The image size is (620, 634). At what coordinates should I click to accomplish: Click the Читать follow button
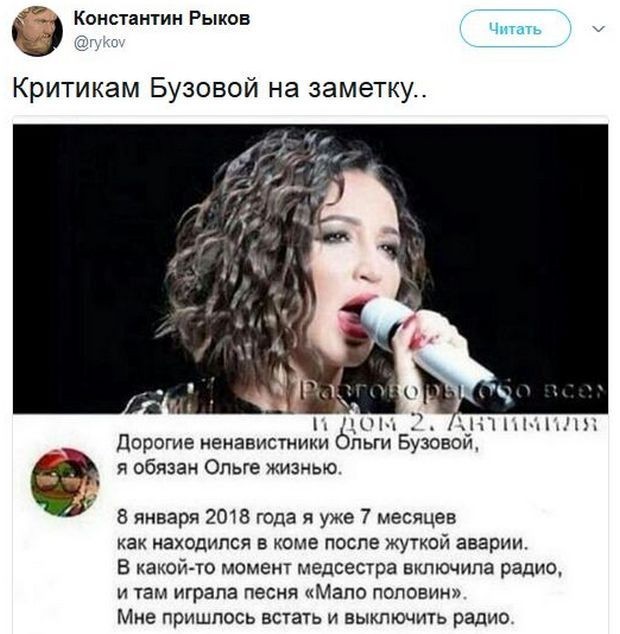(x=515, y=29)
